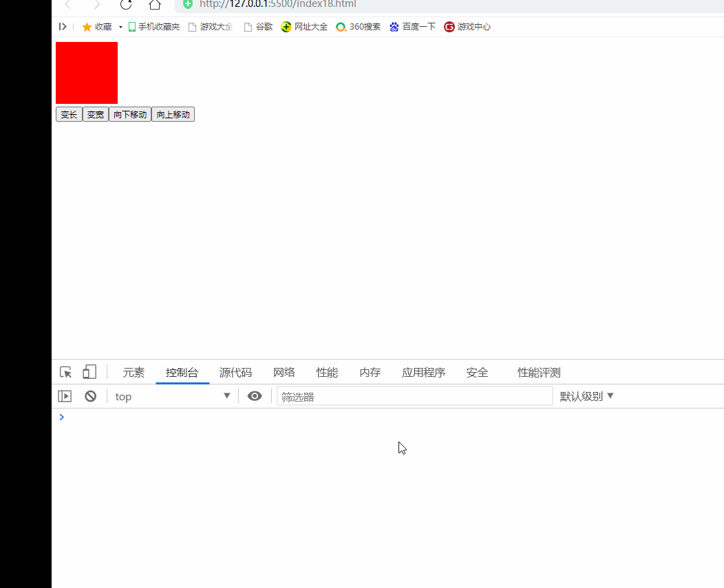The height and width of the screenshot is (588, 724).
Task: Click the 向下移动 button
Action: pos(130,114)
